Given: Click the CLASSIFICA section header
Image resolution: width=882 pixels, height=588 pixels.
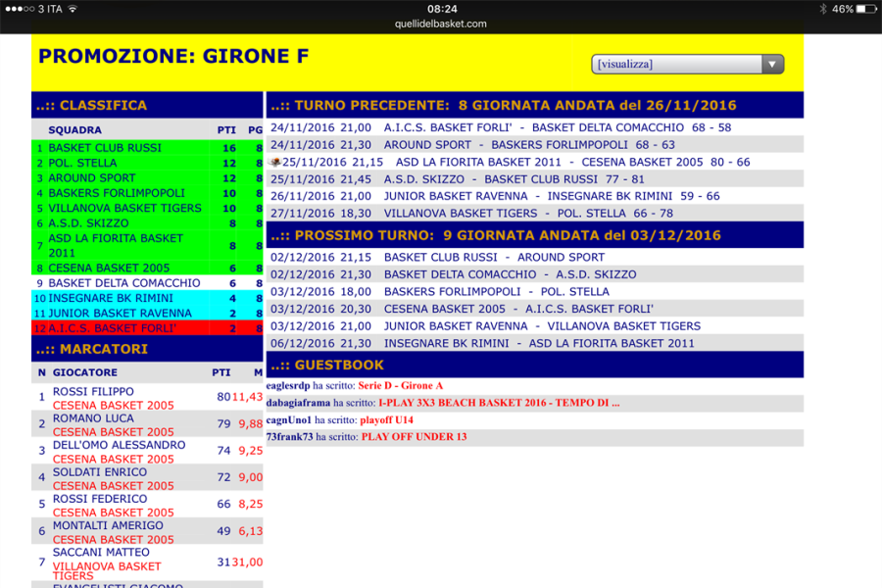Looking at the screenshot, I should click(x=147, y=105).
